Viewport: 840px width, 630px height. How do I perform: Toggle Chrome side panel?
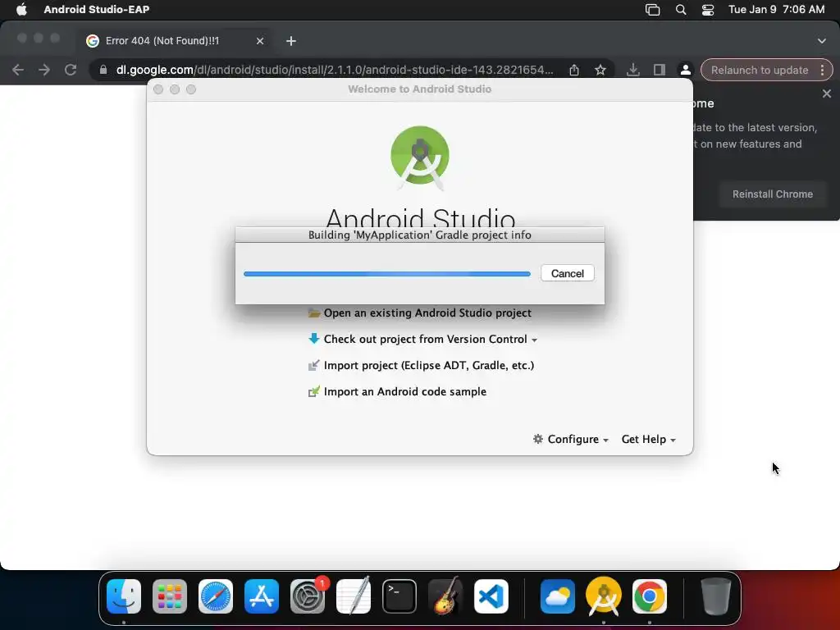tap(660, 70)
